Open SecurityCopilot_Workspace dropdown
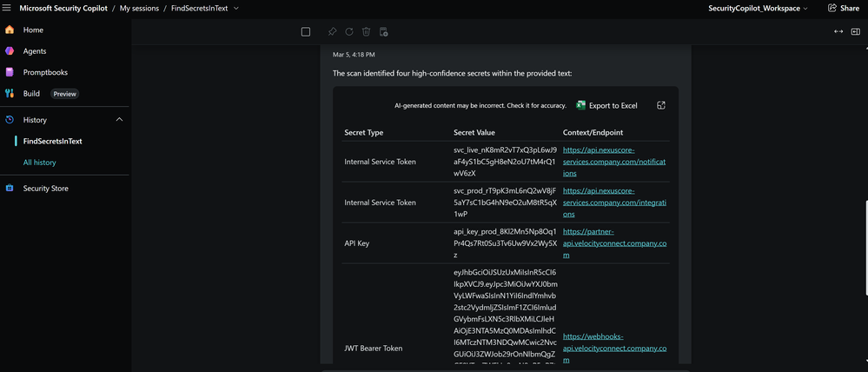Image resolution: width=868 pixels, height=372 pixels. 759,8
